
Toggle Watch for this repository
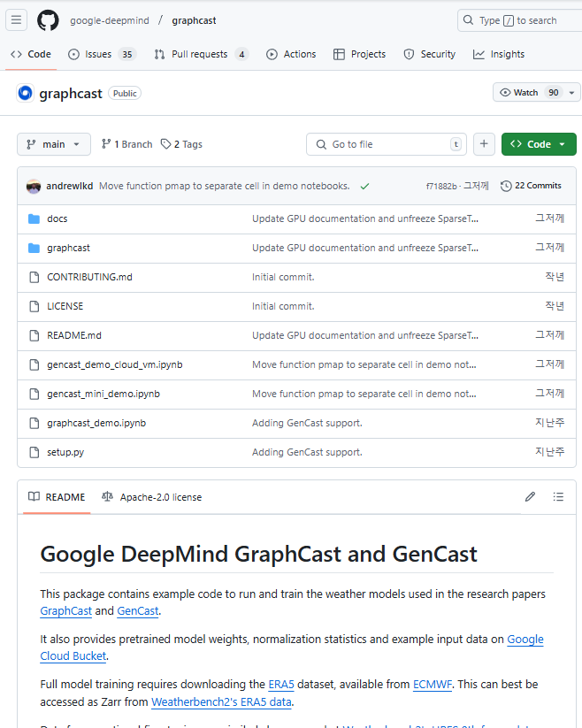[x=529, y=92]
